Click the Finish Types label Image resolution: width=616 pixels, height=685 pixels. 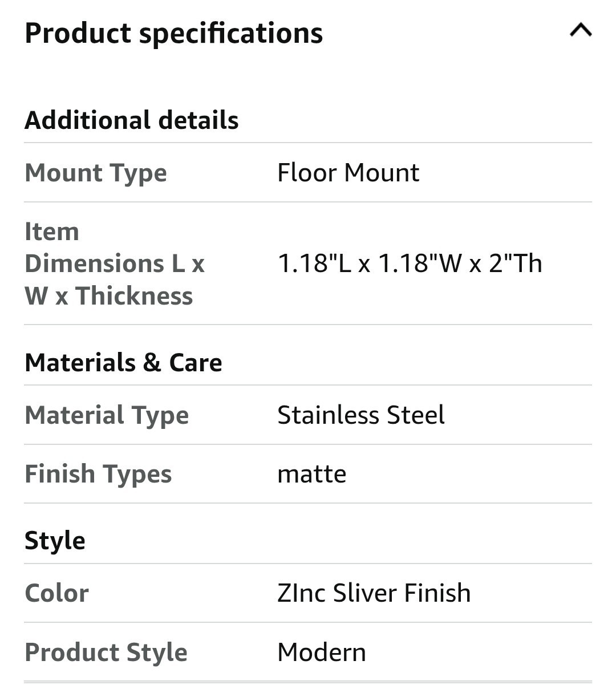(98, 474)
